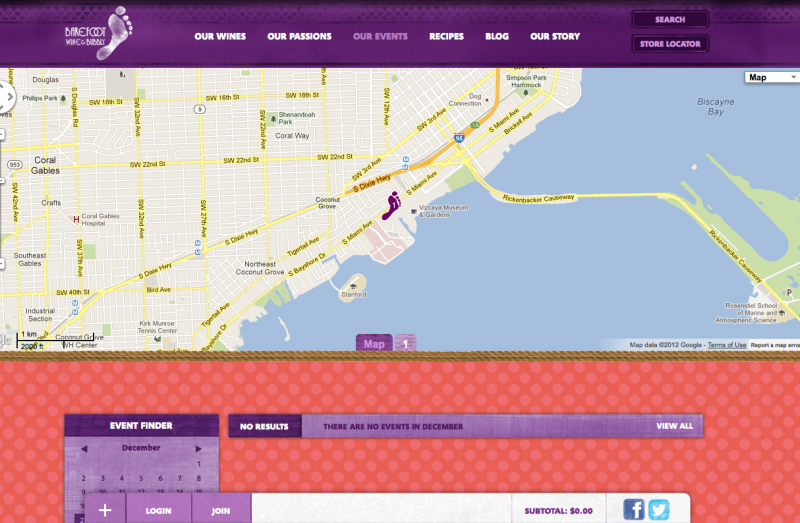Select the numbered 1 tab below map
Viewport: 800px width, 523px height.
tap(405, 344)
